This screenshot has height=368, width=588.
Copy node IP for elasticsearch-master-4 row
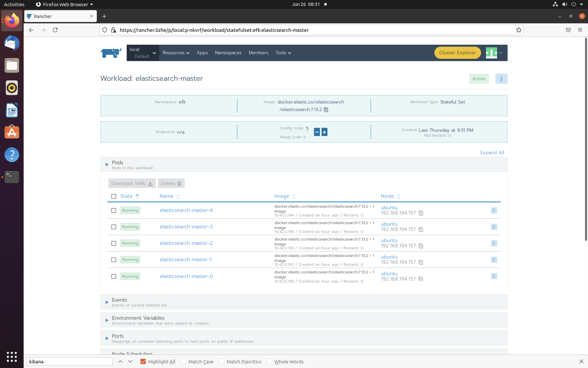coord(421,213)
